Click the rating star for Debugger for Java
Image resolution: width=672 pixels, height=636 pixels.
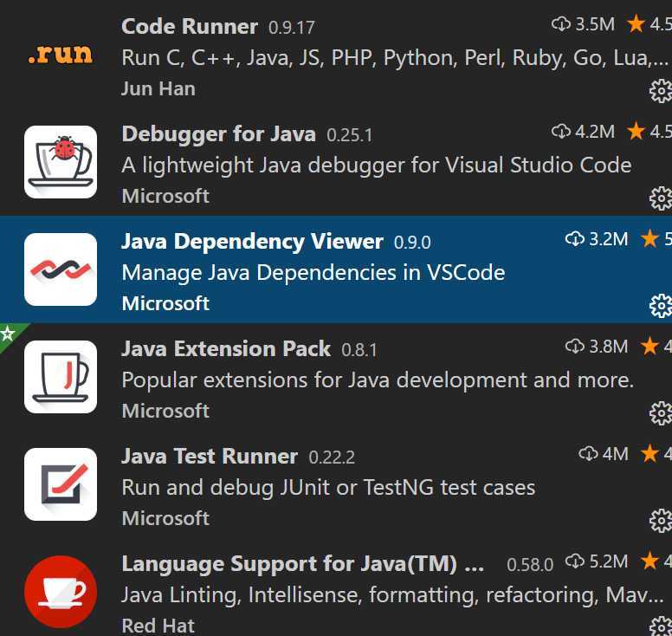(636, 131)
